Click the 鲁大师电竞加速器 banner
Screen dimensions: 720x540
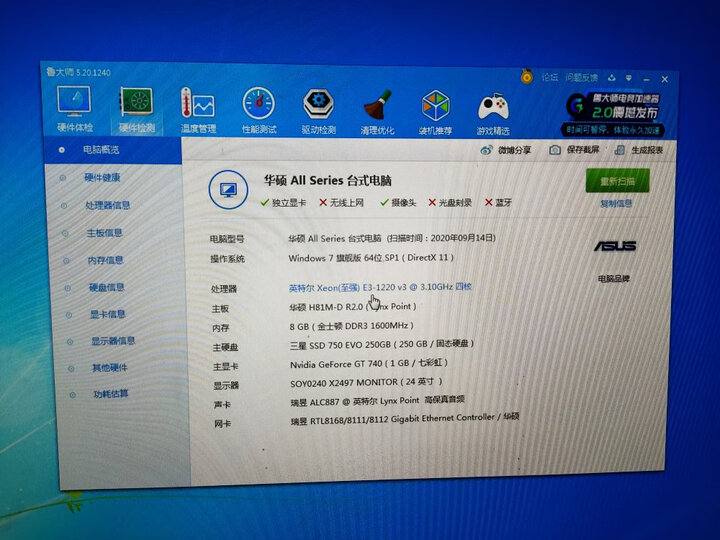click(613, 113)
